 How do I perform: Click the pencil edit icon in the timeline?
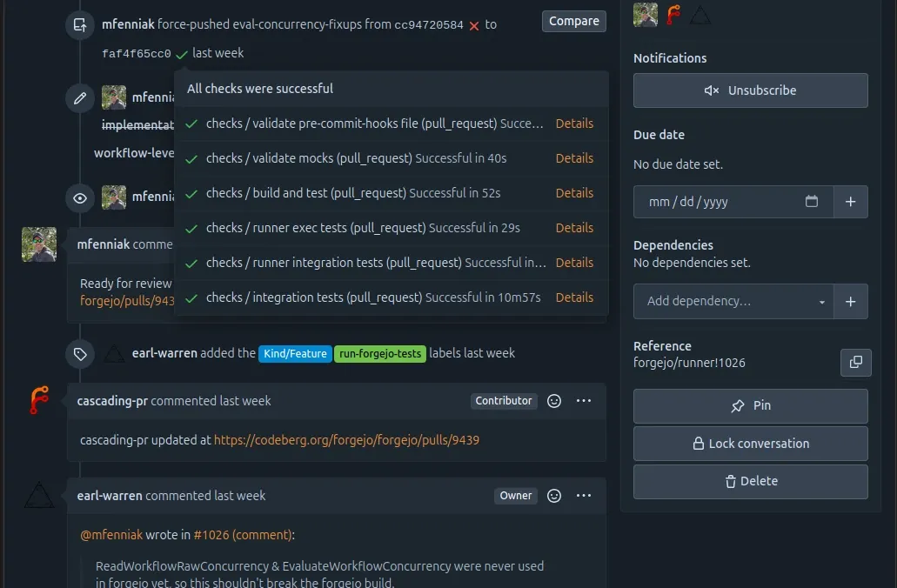[x=79, y=97]
